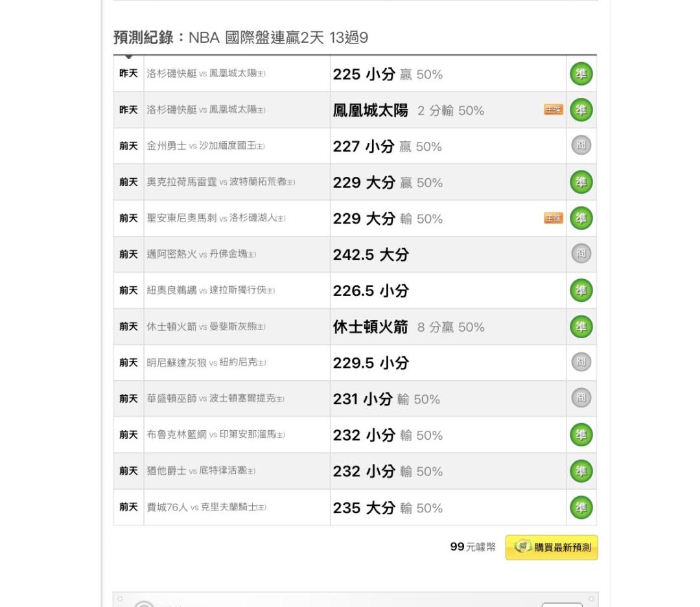Click the gray badge on the 227 小分 row
700x607 pixels.
[x=581, y=146]
